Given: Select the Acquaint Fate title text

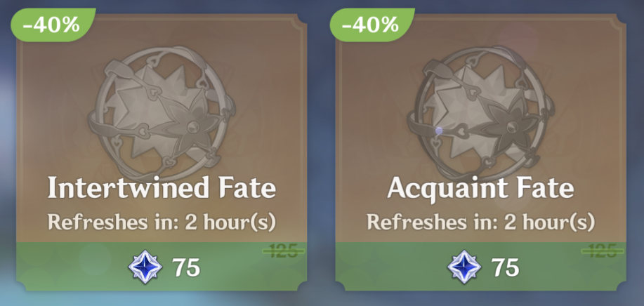Looking at the screenshot, I should click(480, 188).
